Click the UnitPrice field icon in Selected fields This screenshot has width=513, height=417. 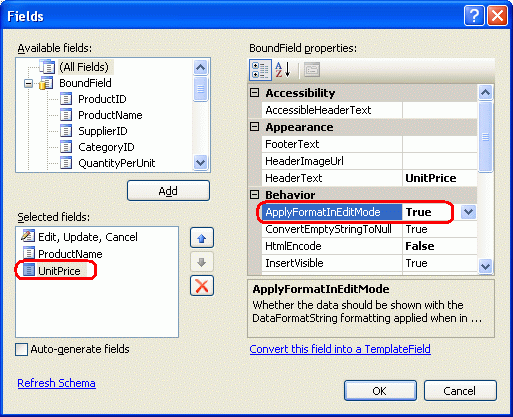[x=29, y=270]
